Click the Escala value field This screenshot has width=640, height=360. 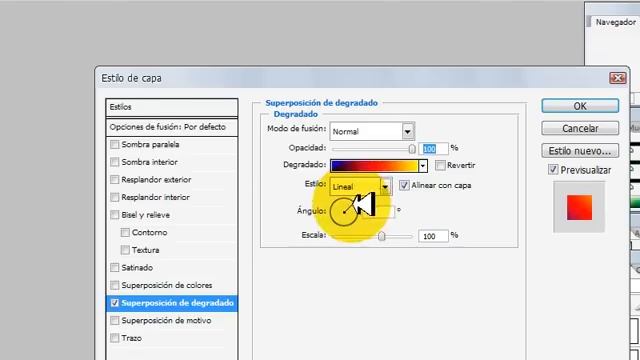[x=433, y=236]
